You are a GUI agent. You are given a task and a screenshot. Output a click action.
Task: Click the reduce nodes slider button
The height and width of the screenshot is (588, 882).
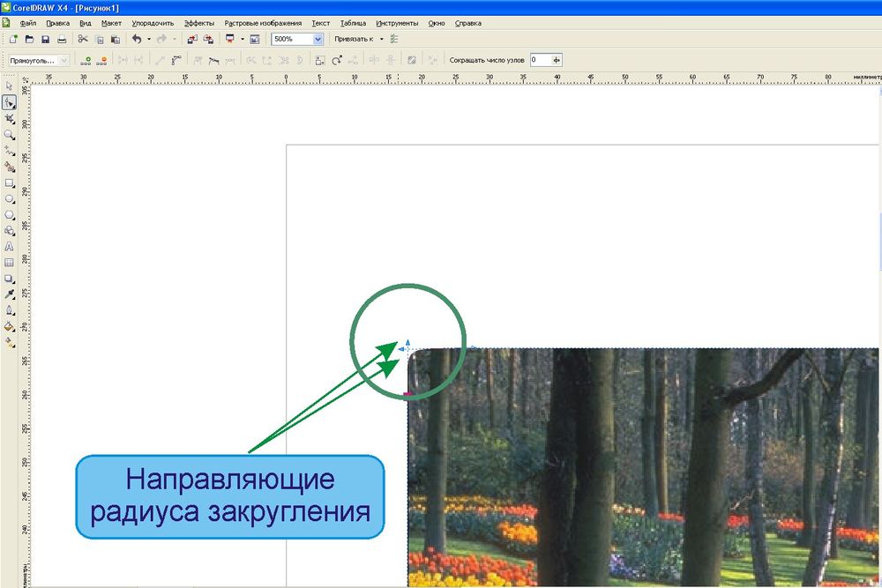coord(557,60)
